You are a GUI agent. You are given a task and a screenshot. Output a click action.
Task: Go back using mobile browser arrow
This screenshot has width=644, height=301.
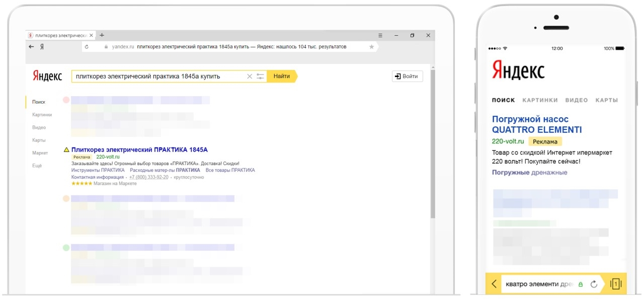click(494, 284)
